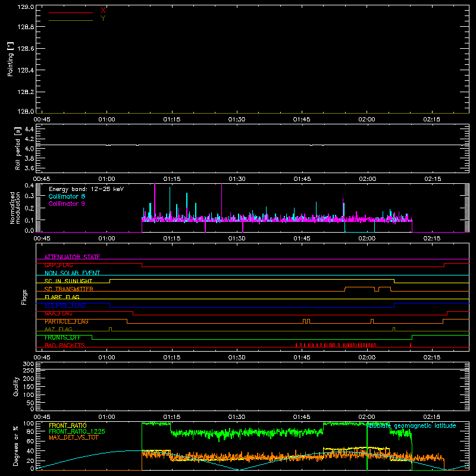The width and height of the screenshot is (476, 476).
Task: Click 01:30 time label under Pointing plot
Action: [237, 120]
